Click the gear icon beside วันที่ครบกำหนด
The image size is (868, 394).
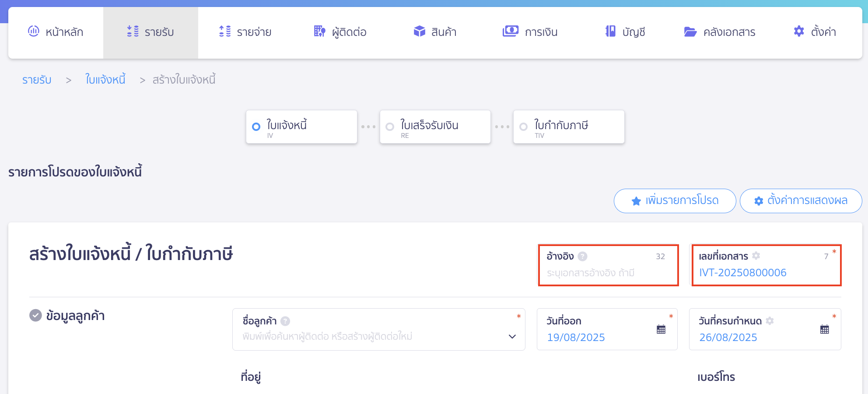click(x=770, y=321)
